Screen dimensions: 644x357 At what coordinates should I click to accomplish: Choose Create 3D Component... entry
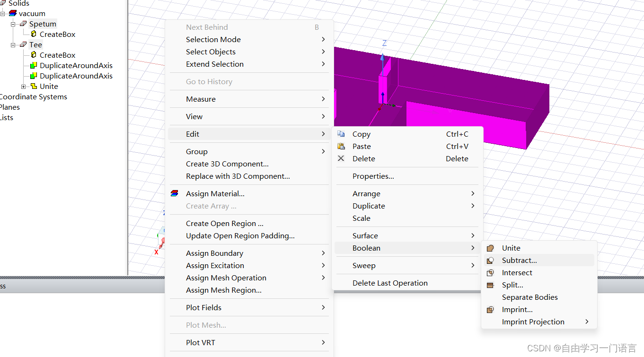(x=249, y=164)
